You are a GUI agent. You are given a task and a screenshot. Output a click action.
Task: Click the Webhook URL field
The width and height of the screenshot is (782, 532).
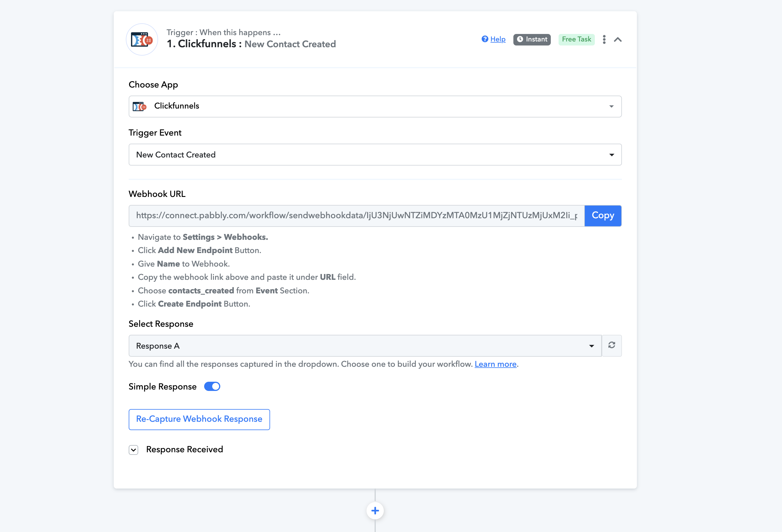coord(357,216)
